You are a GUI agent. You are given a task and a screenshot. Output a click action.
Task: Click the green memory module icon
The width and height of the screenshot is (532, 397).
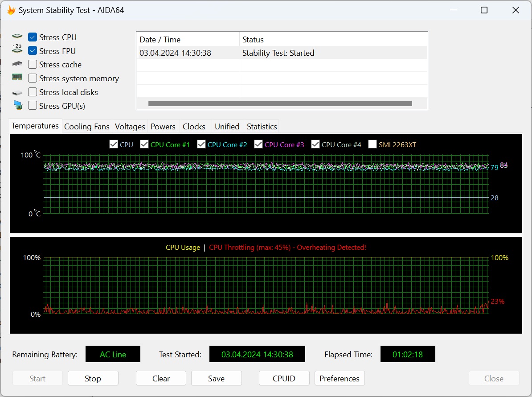17,78
